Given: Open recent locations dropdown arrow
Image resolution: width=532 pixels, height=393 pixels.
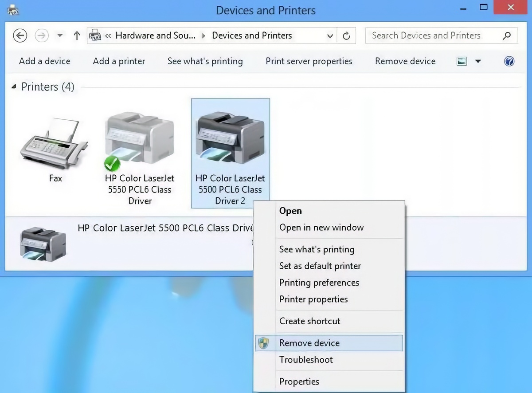Looking at the screenshot, I should pyautogui.click(x=60, y=35).
